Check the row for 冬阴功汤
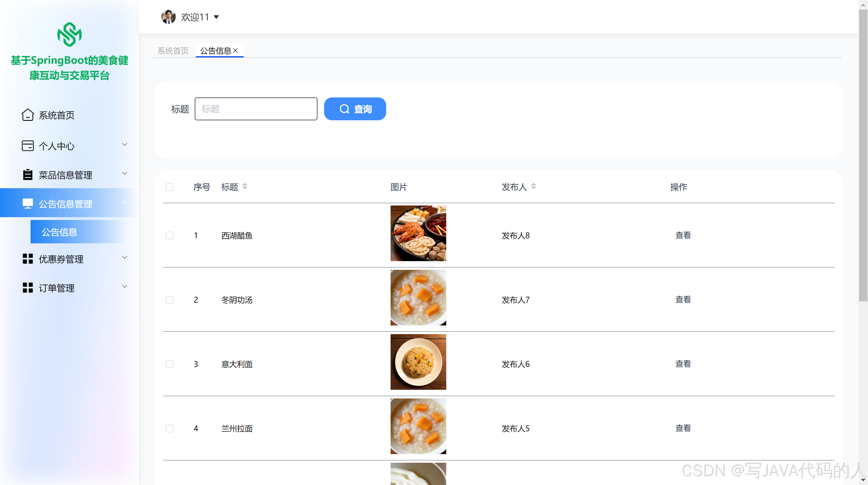Screen dimensions: 868x485 [x=170, y=300]
